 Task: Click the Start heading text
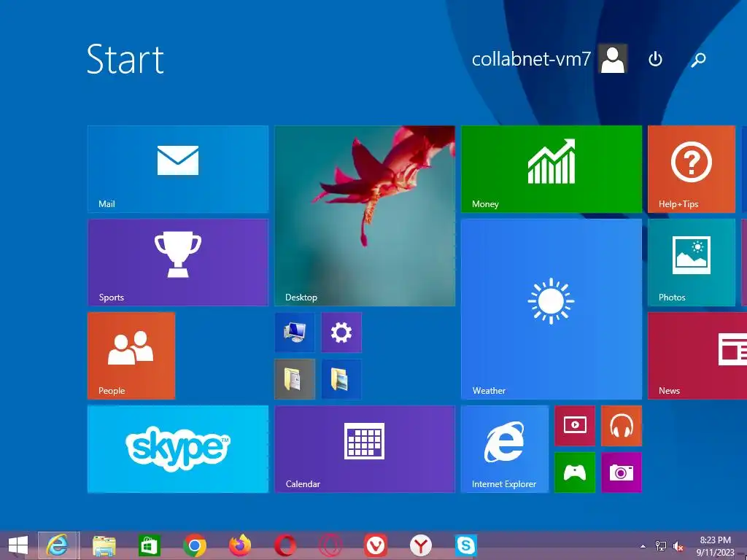(x=125, y=59)
